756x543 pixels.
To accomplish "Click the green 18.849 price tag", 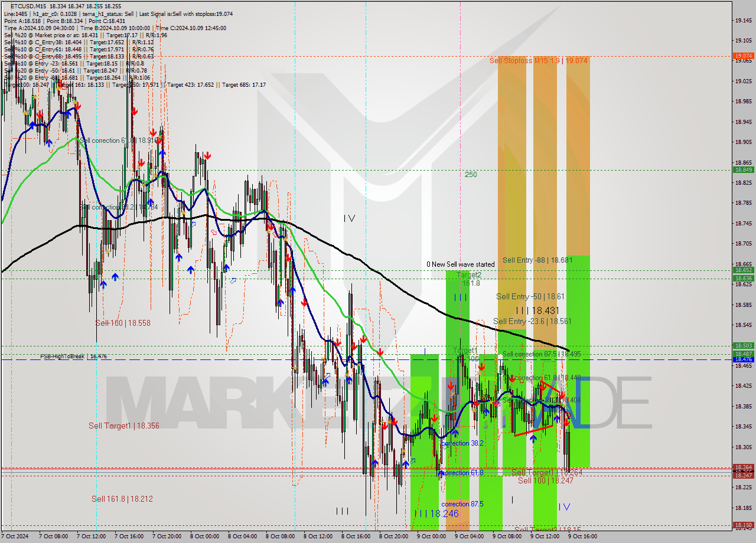I will coord(743,170).
